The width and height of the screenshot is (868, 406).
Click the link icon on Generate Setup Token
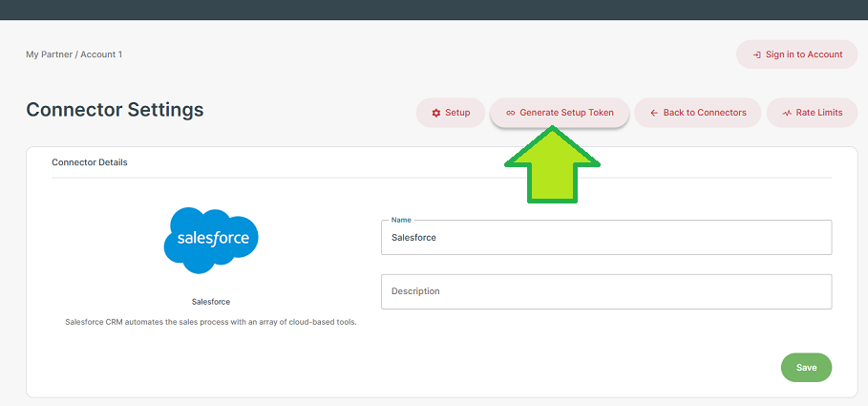511,113
